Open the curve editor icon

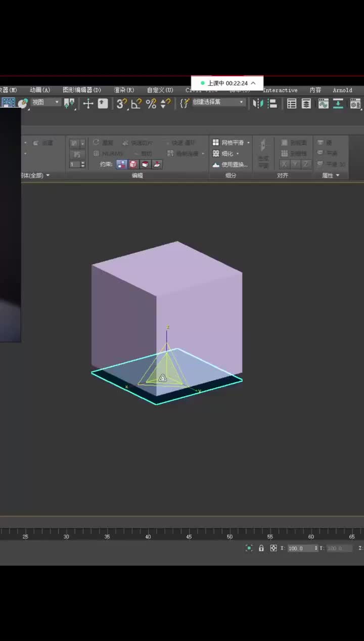[x=324, y=103]
